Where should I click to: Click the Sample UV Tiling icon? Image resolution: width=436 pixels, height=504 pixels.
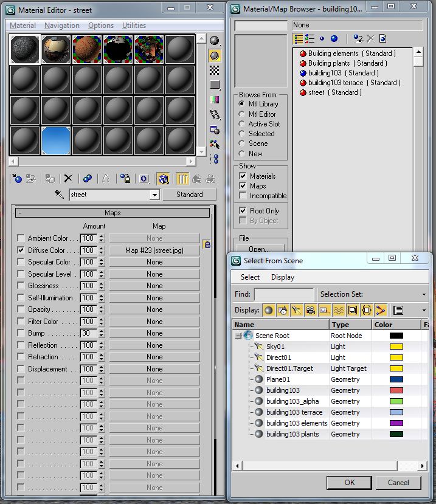coord(215,85)
